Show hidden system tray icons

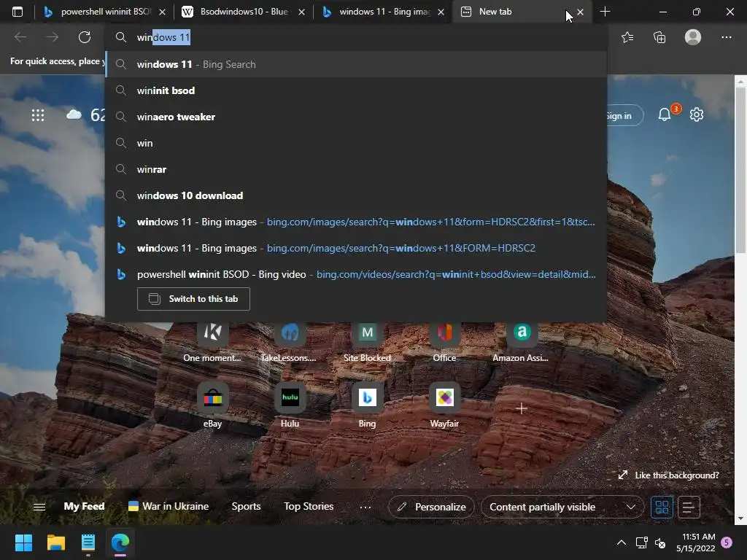[622, 542]
